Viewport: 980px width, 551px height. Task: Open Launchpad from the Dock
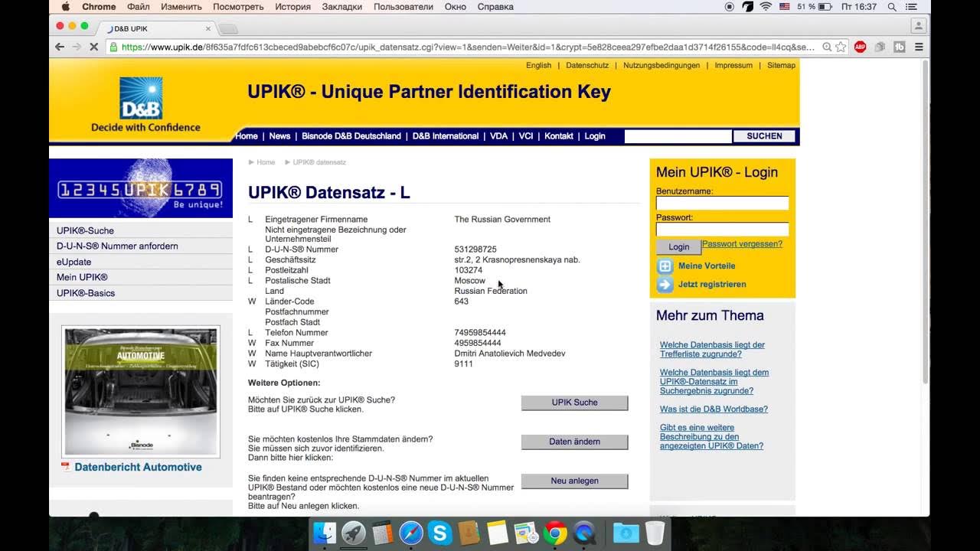(x=354, y=533)
